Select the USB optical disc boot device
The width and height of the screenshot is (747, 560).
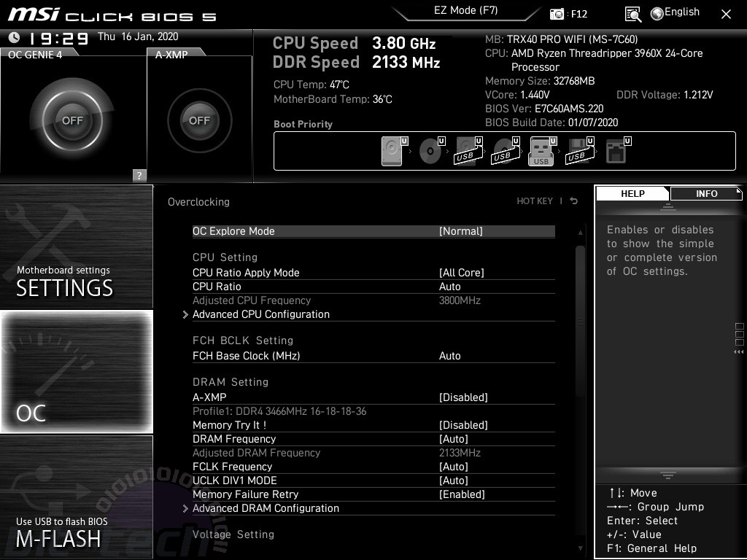pyautogui.click(x=506, y=151)
